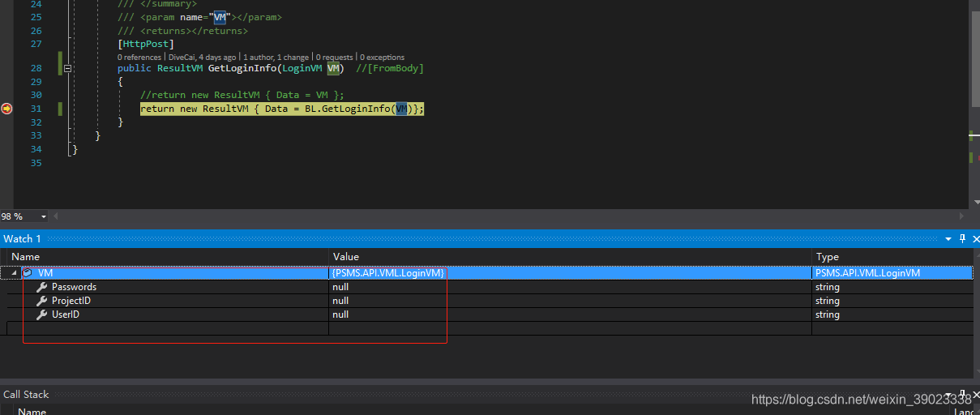Click the VM object icon in Watch 1
Screen dimensions: 980x415
[28, 274]
